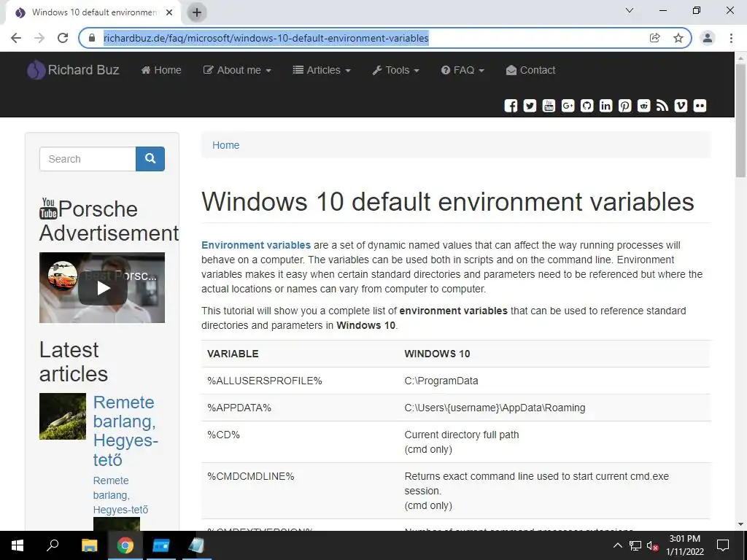
Task: Go back to the previous page
Action: [x=16, y=38]
